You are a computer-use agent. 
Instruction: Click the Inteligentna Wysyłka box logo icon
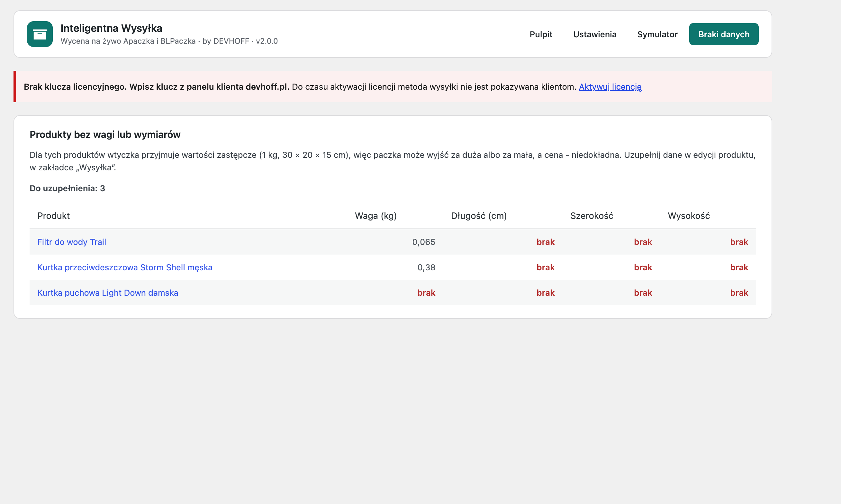pyautogui.click(x=40, y=34)
